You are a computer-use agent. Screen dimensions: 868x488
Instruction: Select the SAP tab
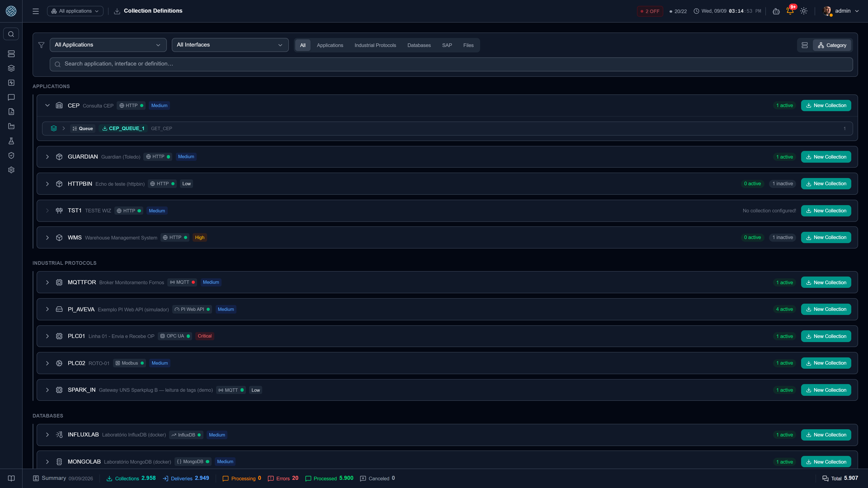click(x=447, y=45)
